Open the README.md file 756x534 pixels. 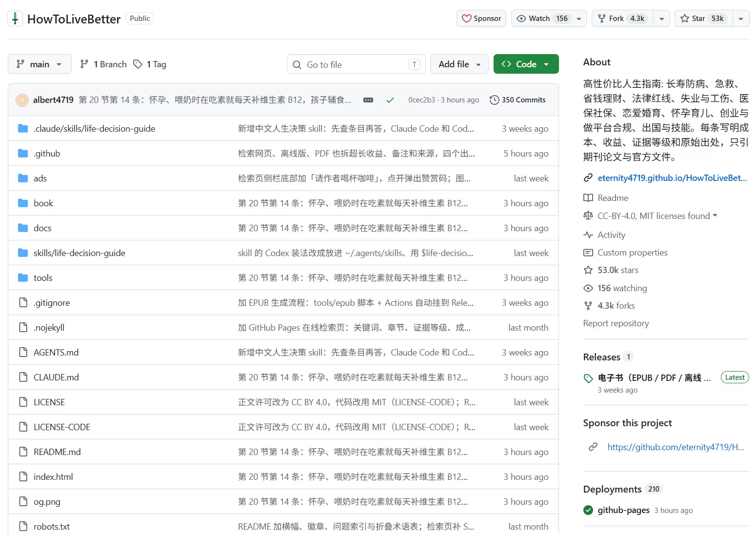[x=57, y=452]
